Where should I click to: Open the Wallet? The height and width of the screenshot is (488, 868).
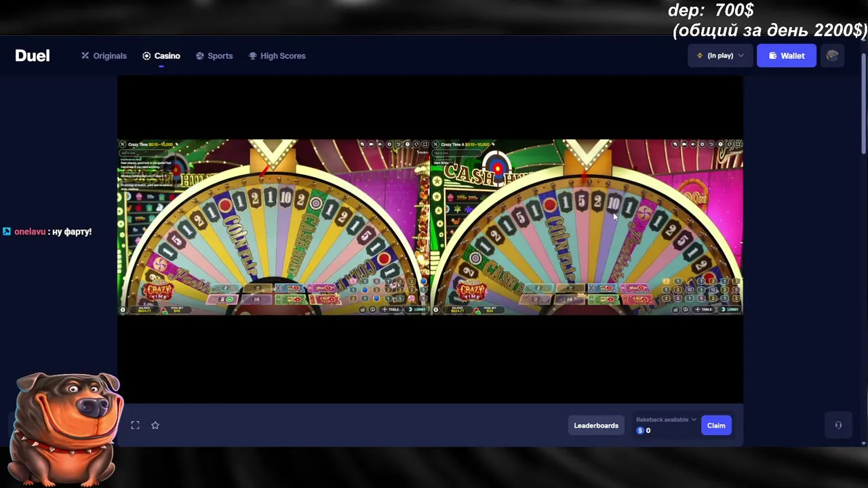coord(787,56)
